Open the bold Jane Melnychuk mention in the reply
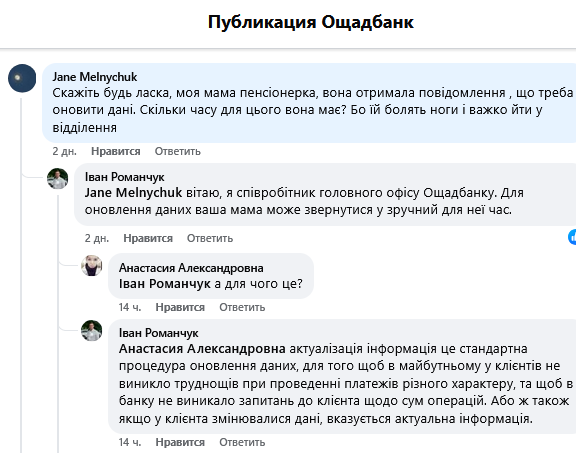The height and width of the screenshot is (453, 576). click(x=133, y=193)
